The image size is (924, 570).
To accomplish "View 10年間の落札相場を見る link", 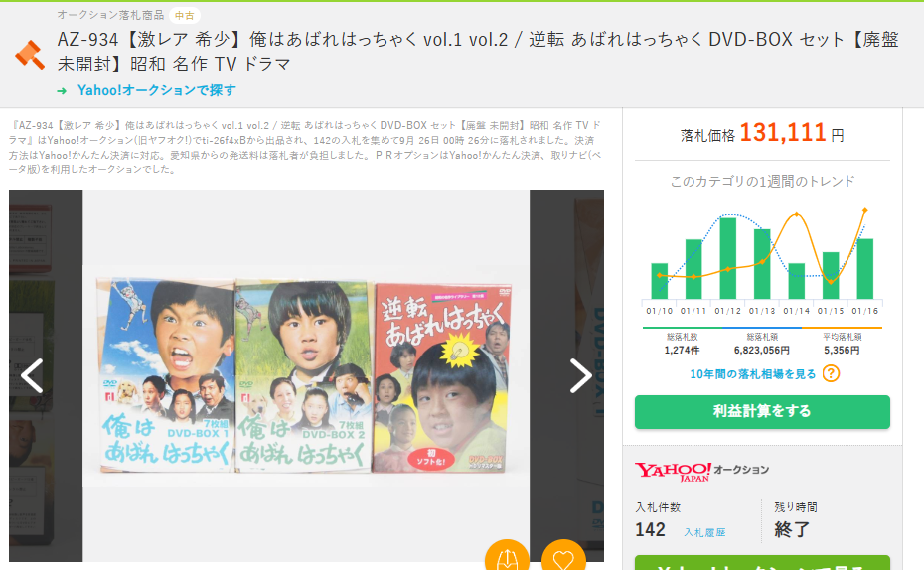I will click(x=752, y=374).
